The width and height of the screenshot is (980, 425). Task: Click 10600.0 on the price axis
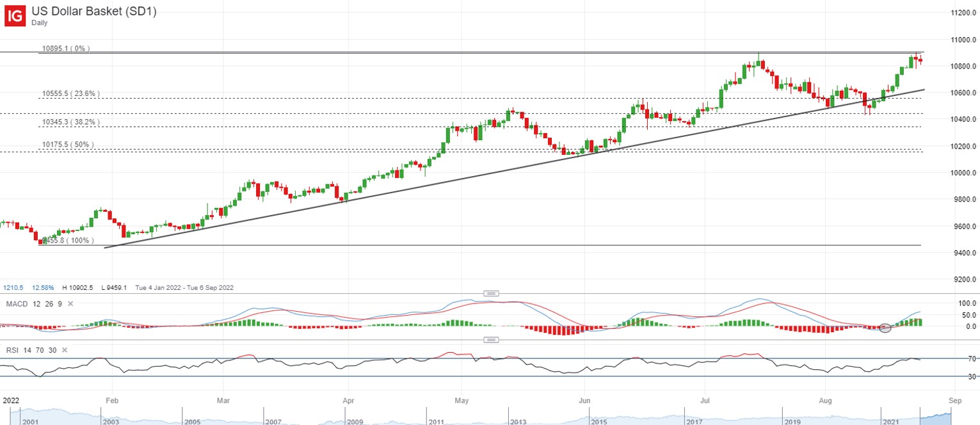[963, 93]
